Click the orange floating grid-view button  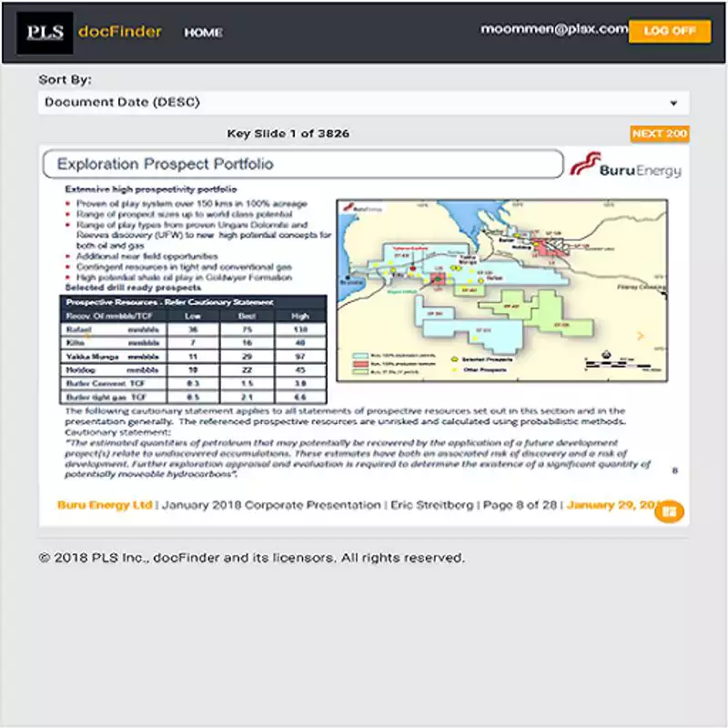pyautogui.click(x=669, y=511)
